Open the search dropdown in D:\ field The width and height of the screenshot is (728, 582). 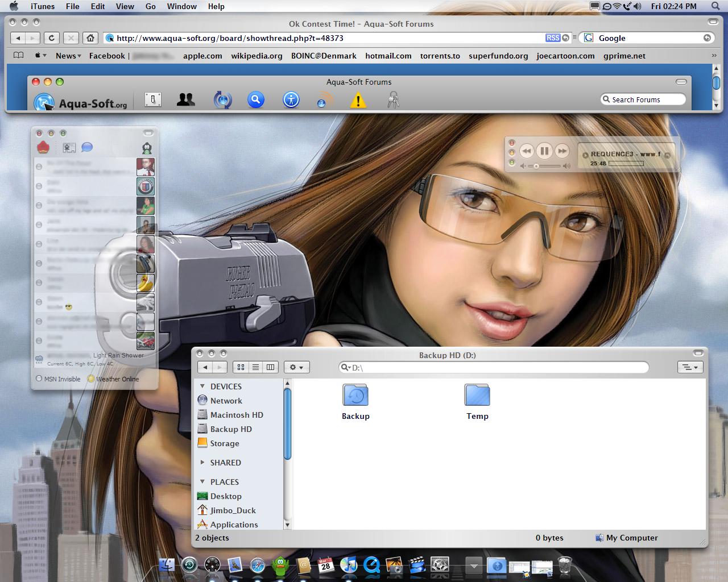pyautogui.click(x=345, y=367)
